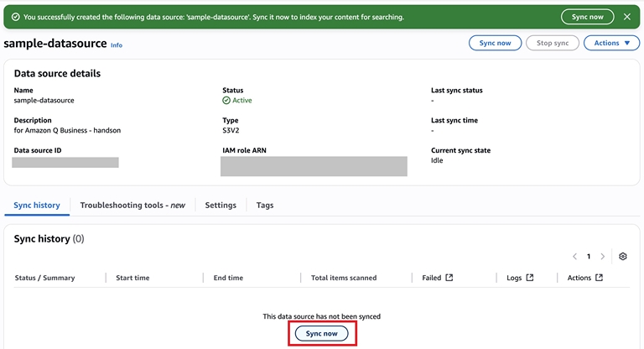Screen dimensions: 644x349
Task: Open sync history table preferences gear
Action: pyautogui.click(x=623, y=257)
